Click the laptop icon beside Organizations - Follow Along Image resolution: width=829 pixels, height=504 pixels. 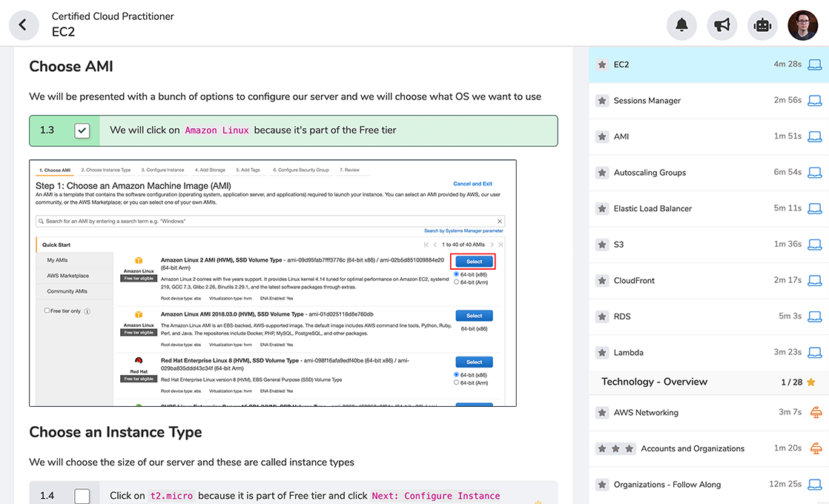815,485
